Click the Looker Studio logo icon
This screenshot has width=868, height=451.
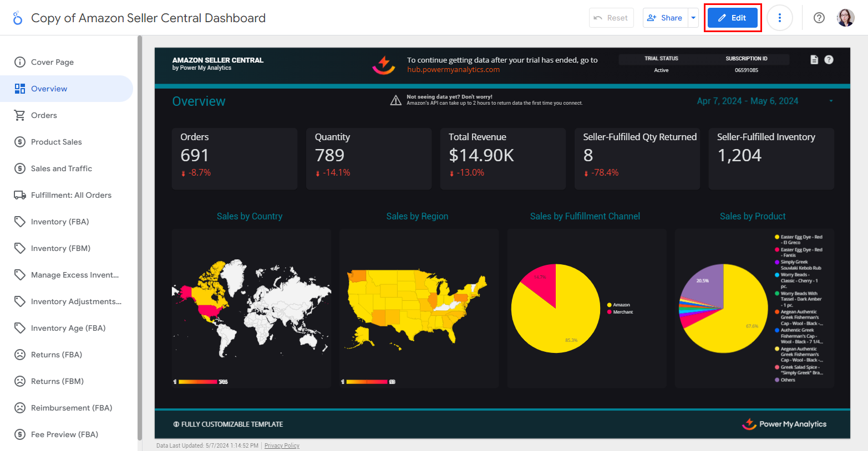(x=18, y=18)
